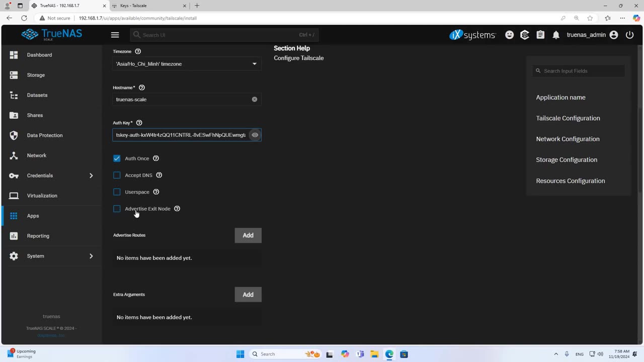Add an Advertise Routes item
Screen dimensions: 644x362
coord(248,235)
